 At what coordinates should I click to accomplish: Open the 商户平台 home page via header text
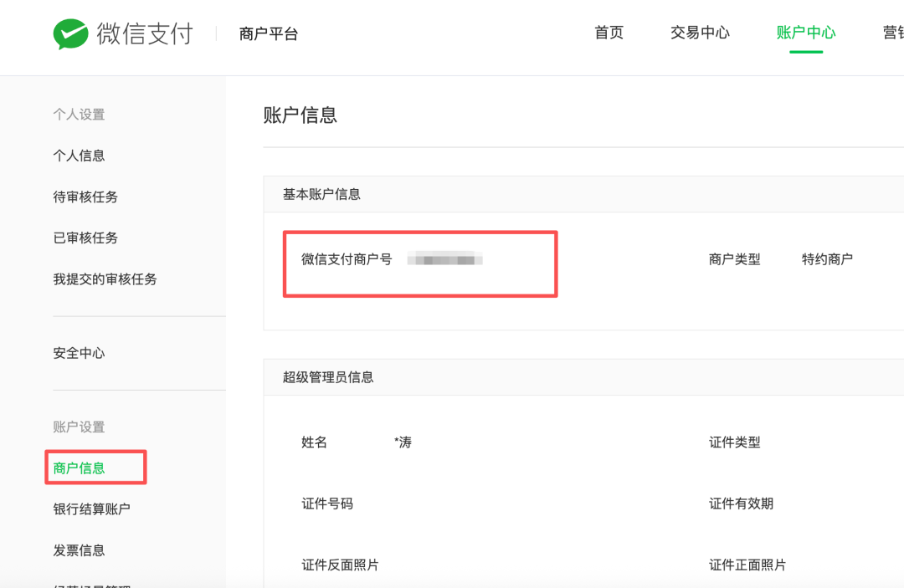pyautogui.click(x=266, y=33)
